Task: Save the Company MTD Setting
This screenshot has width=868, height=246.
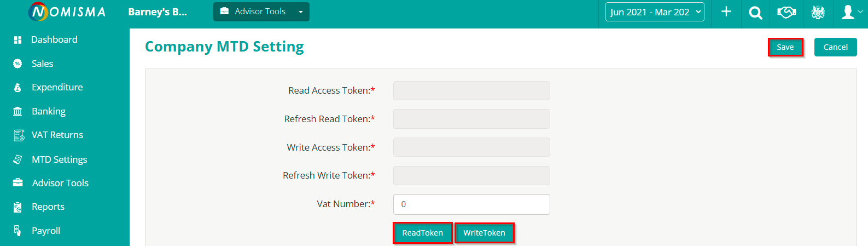Action: pos(785,47)
